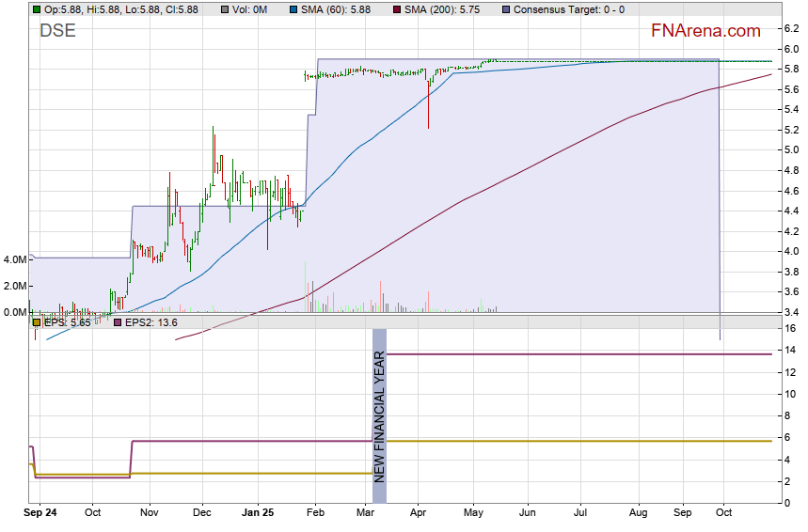The height and width of the screenshot is (532, 808).
Task: Click the green price legend square
Action: pyautogui.click(x=37, y=9)
